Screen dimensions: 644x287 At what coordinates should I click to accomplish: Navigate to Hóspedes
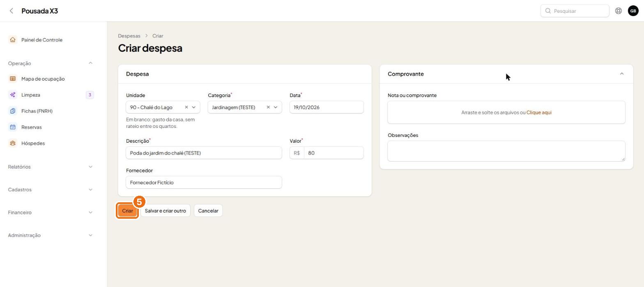(x=33, y=143)
